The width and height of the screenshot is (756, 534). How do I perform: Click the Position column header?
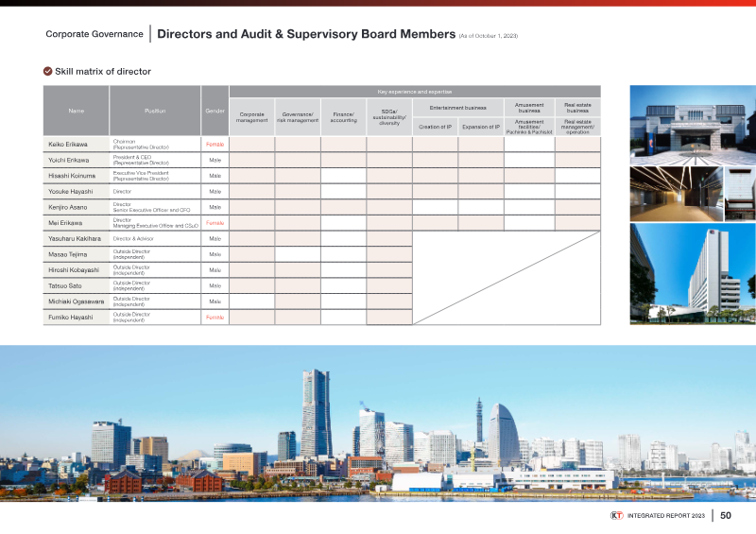coord(155,111)
